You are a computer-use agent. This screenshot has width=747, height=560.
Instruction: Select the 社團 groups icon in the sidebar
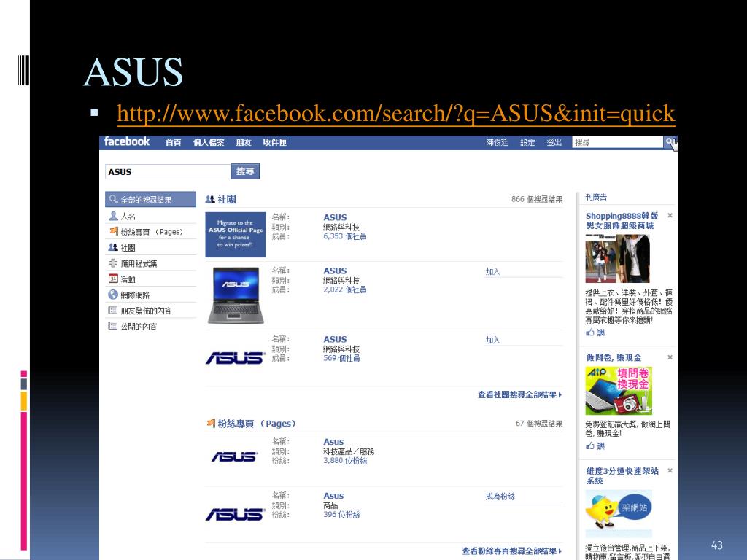tap(113, 247)
